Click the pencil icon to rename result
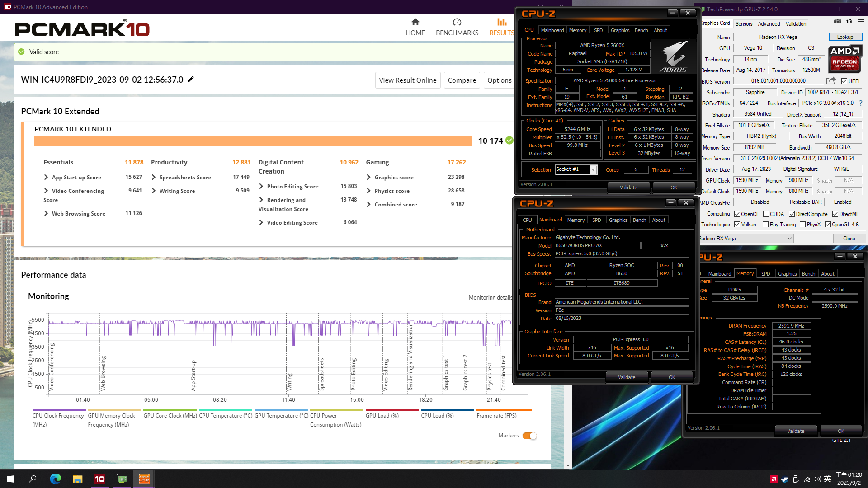The height and width of the screenshot is (488, 868). pyautogui.click(x=191, y=80)
